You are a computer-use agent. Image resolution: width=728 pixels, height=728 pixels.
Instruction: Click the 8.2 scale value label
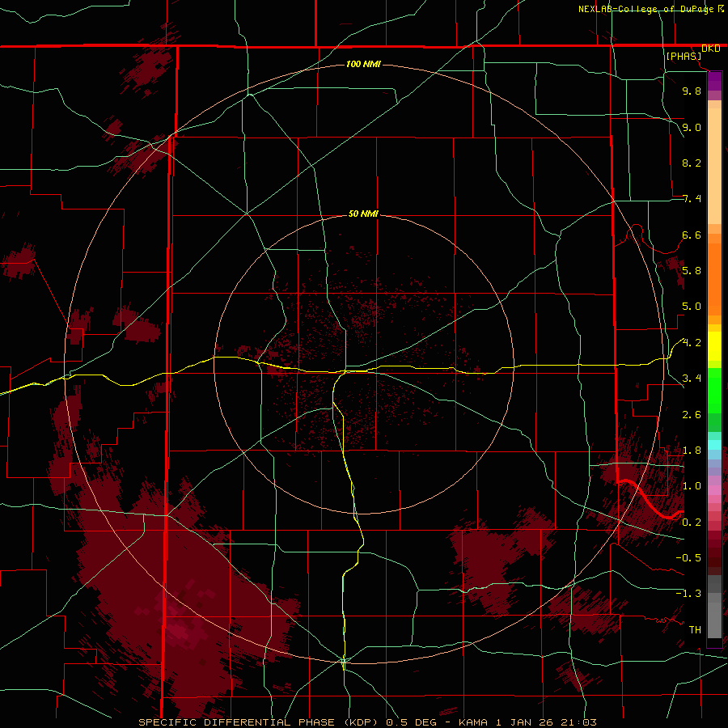click(692, 163)
